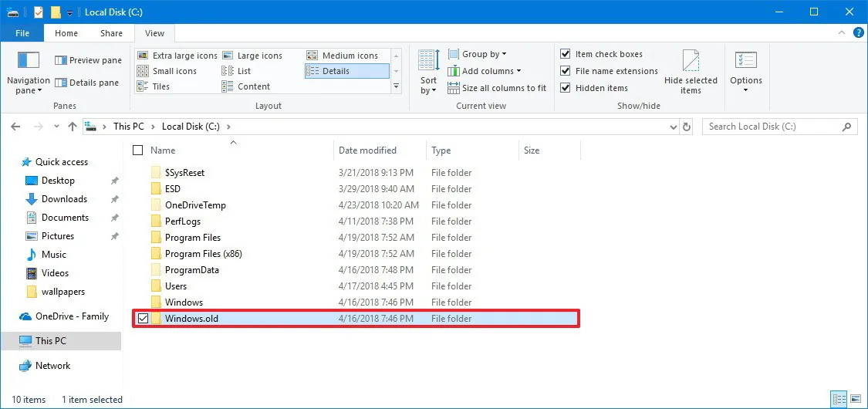
Task: Customize Quick Access Toolbar dropdown
Action: [x=69, y=12]
